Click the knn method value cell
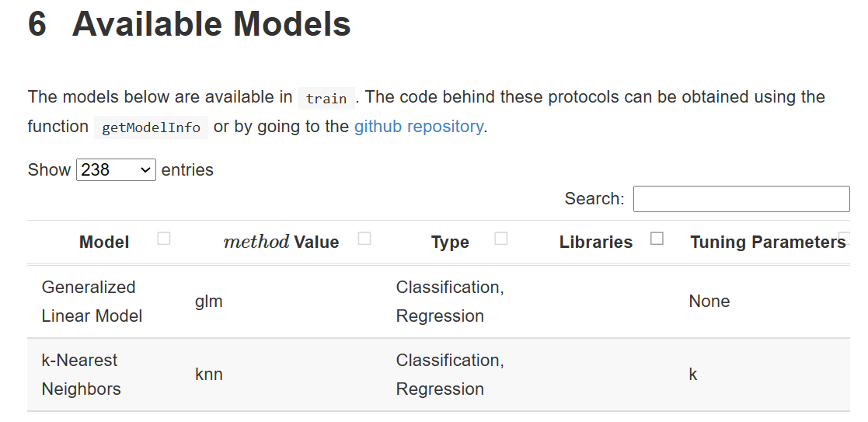This screenshot has width=868, height=422. pos(209,375)
